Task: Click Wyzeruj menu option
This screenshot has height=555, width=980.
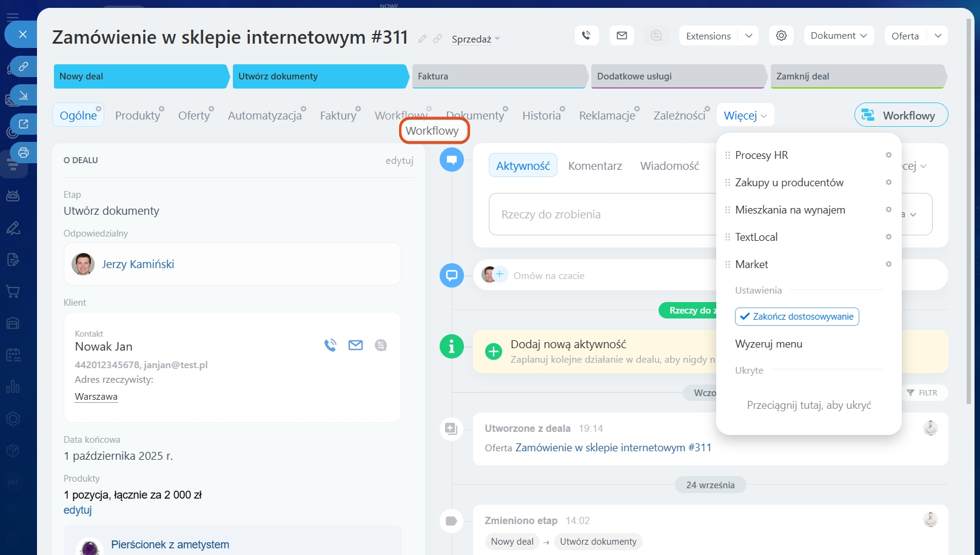Action: click(x=768, y=344)
